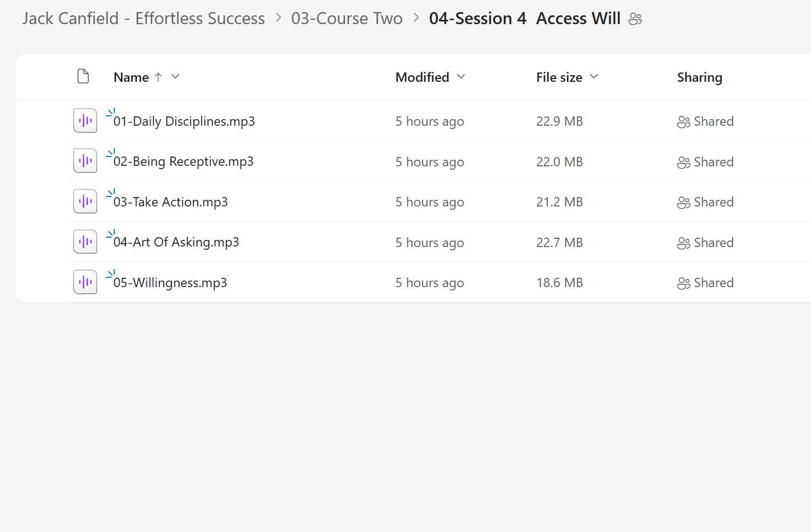
Task: Select the audio icon beside 02-Being Receptive.mp3
Action: 85,160
